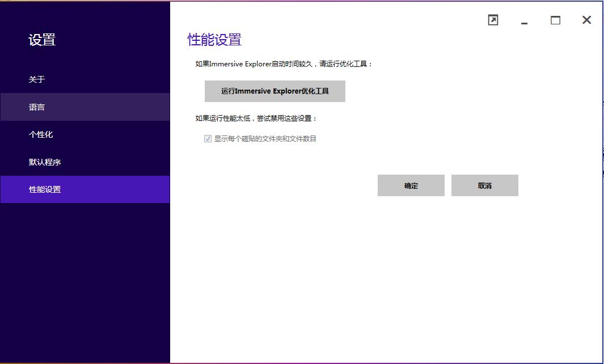Click the pop-out window icon in title bar

(x=493, y=20)
